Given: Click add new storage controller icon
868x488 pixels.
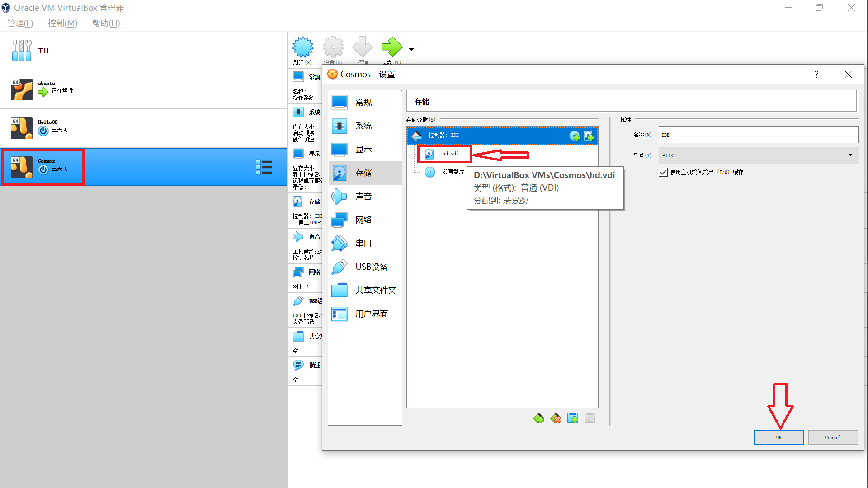Looking at the screenshot, I should coord(538,418).
